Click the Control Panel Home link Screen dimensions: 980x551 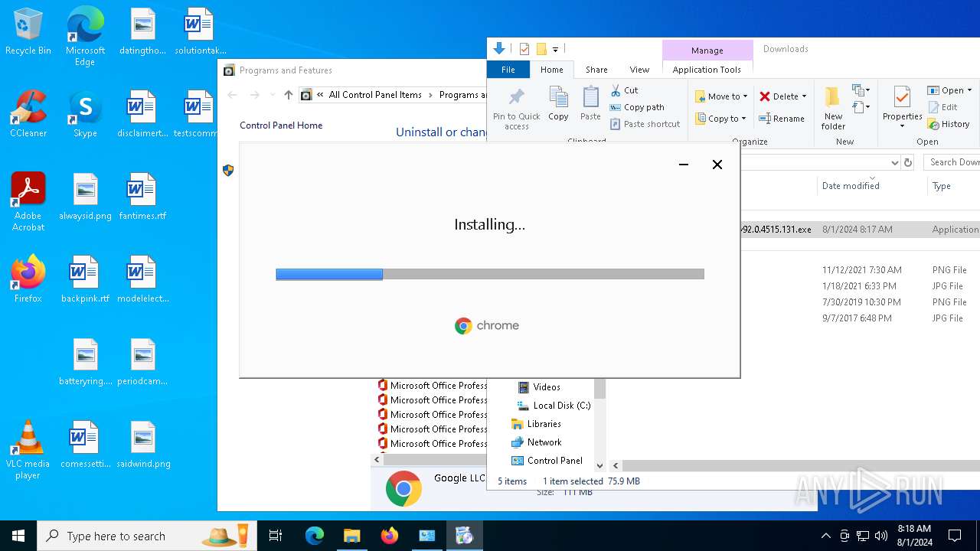(281, 126)
